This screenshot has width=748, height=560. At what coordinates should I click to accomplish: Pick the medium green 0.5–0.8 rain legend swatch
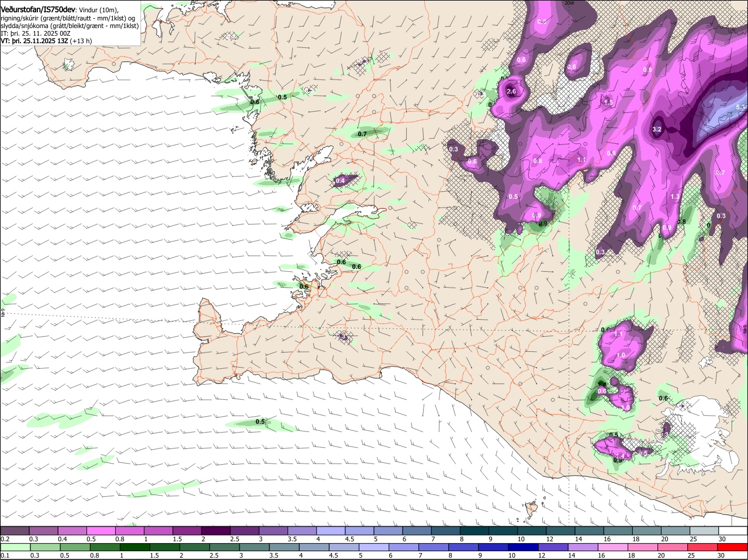[x=74, y=547]
